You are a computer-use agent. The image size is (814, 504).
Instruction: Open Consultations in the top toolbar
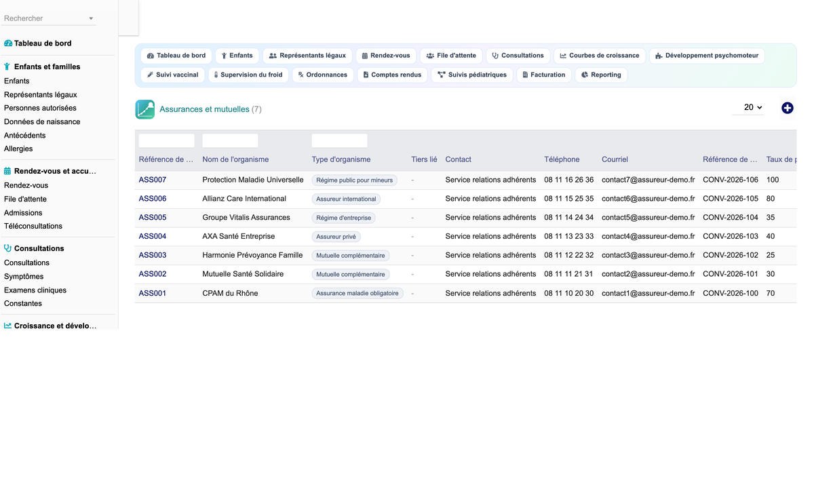click(x=518, y=56)
